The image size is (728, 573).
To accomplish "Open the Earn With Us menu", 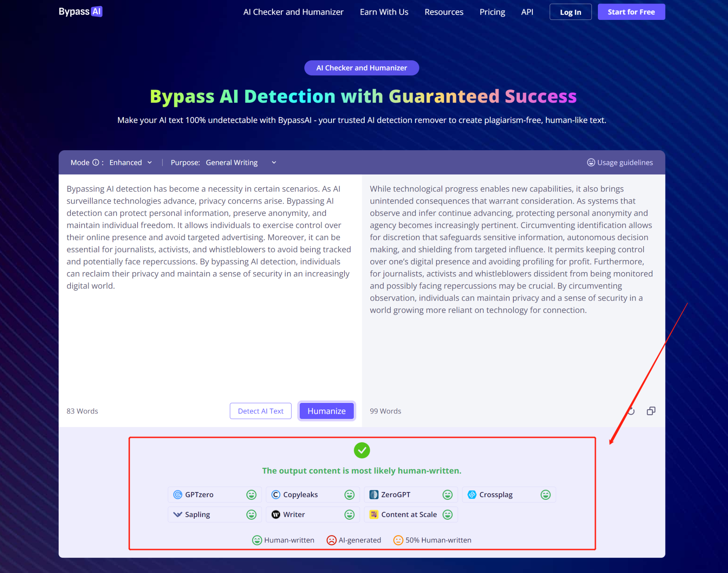I will pyautogui.click(x=384, y=12).
